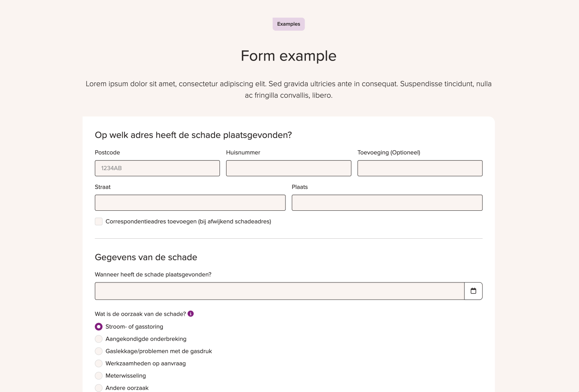Click the Correspondentieadres toevoegen label text
579x392 pixels.
(188, 221)
